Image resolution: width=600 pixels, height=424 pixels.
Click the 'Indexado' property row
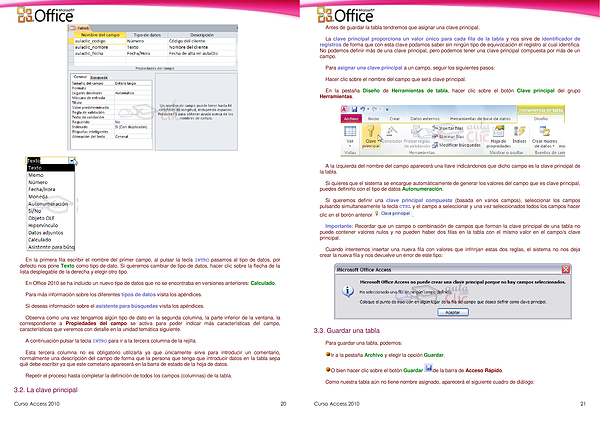tap(111, 127)
